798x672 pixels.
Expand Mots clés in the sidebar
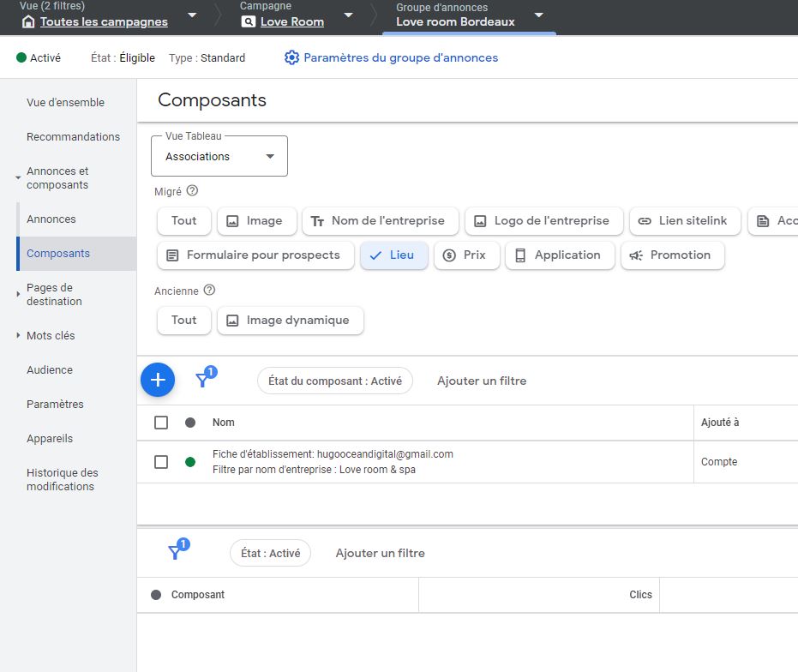(x=51, y=336)
